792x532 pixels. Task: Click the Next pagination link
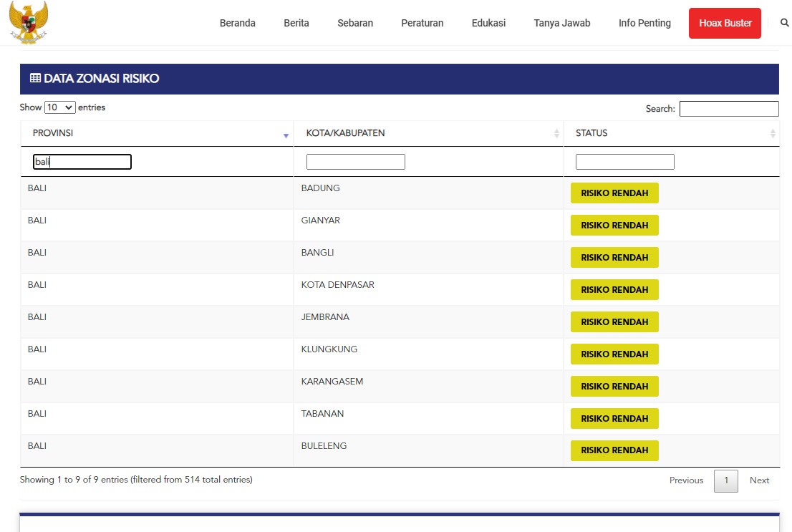click(759, 480)
